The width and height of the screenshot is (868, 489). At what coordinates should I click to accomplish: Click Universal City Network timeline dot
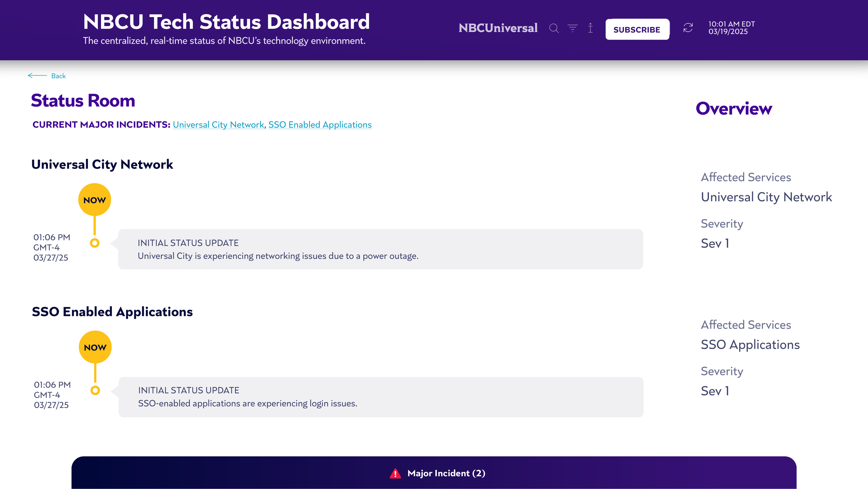tap(94, 243)
